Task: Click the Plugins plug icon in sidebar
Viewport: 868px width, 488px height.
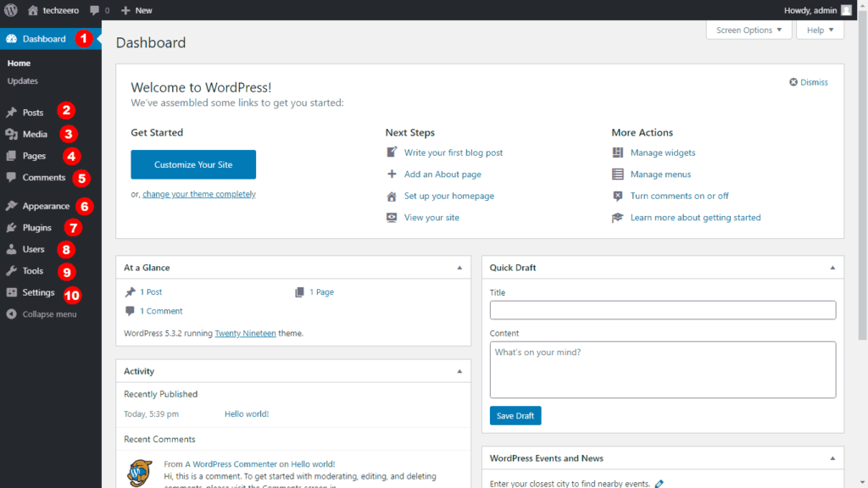Action: pyautogui.click(x=11, y=227)
